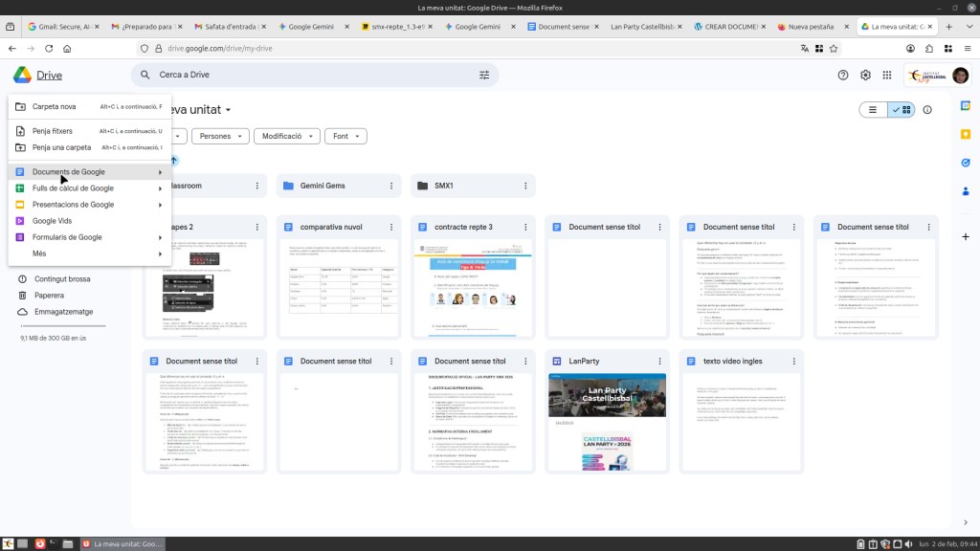Viewport: 980px width, 551px height.
Task: Open Google Keep in the side panel
Action: pyautogui.click(x=964, y=135)
